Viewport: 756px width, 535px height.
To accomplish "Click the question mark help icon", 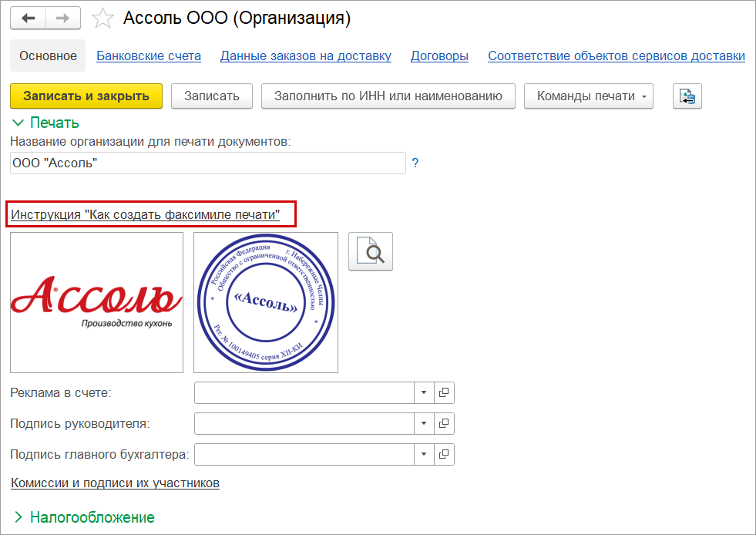I will point(415,163).
